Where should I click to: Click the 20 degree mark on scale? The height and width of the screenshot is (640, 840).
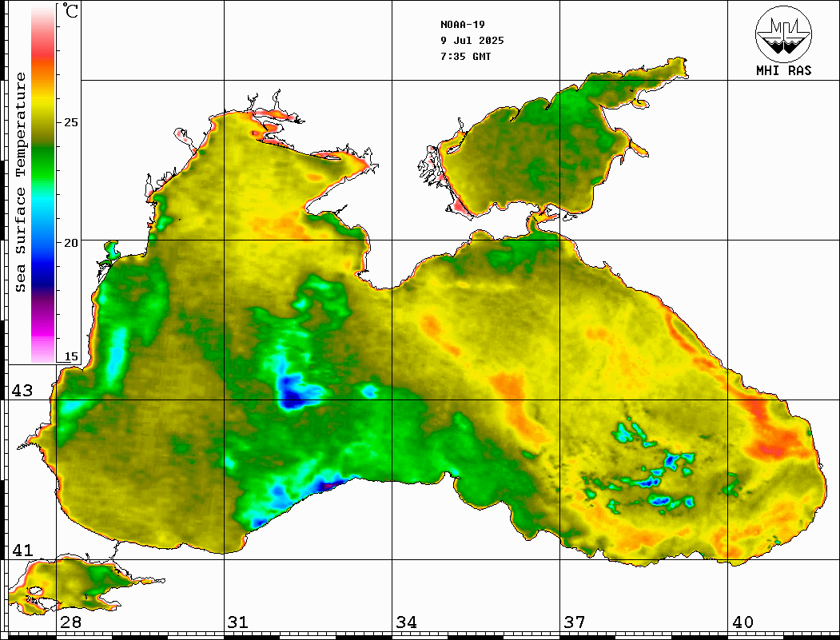pyautogui.click(x=70, y=243)
